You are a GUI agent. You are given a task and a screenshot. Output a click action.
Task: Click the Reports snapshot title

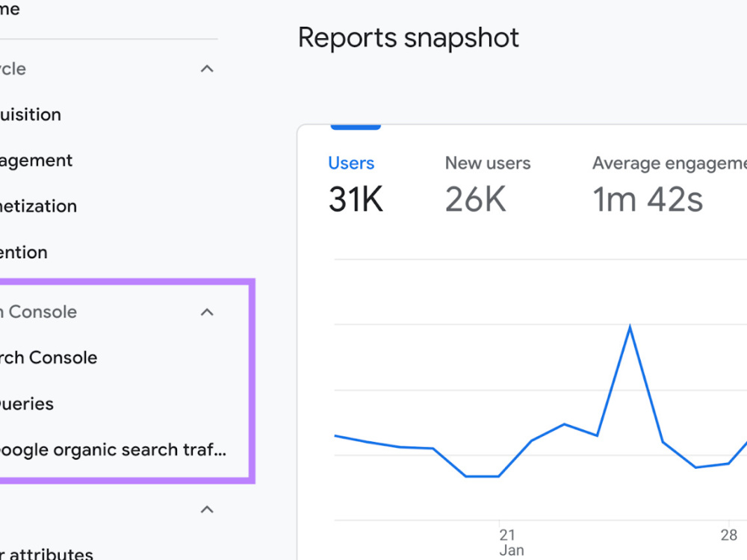[409, 37]
